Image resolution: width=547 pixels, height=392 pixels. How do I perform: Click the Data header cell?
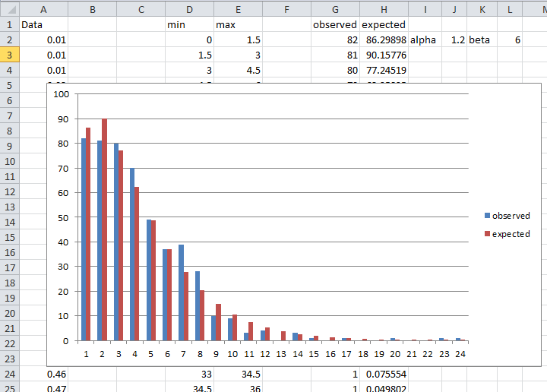(x=43, y=24)
